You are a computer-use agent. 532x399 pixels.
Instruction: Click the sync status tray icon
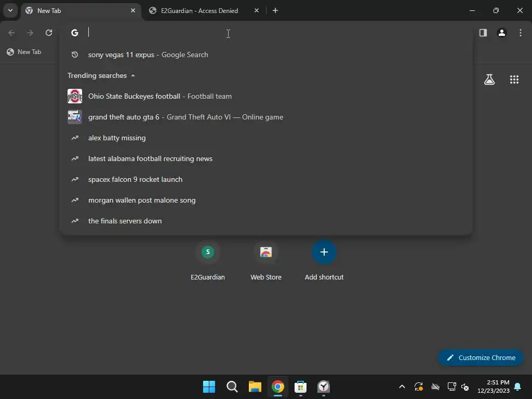[x=419, y=387]
